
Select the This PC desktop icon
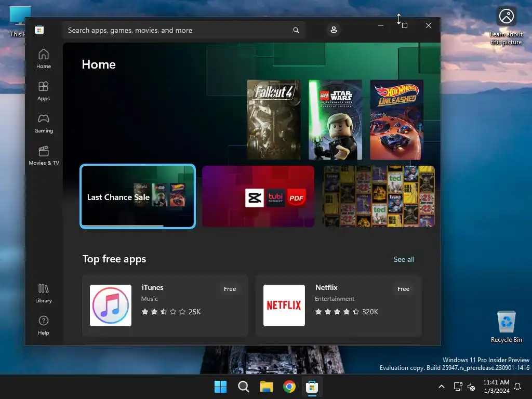(17, 22)
